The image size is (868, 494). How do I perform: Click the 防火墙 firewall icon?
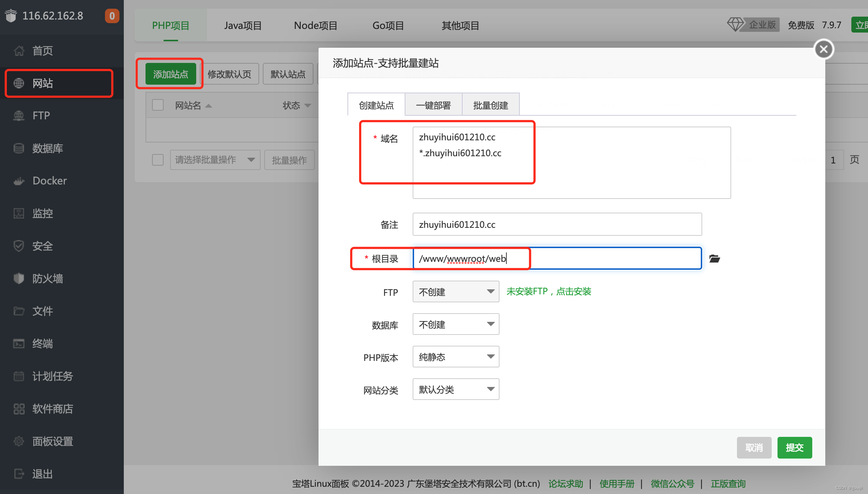click(x=19, y=278)
